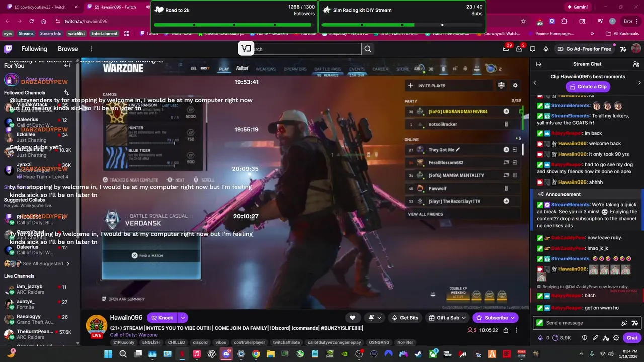Click the Twitch search magnifier button
This screenshot has height=362, width=644.
coord(368,49)
